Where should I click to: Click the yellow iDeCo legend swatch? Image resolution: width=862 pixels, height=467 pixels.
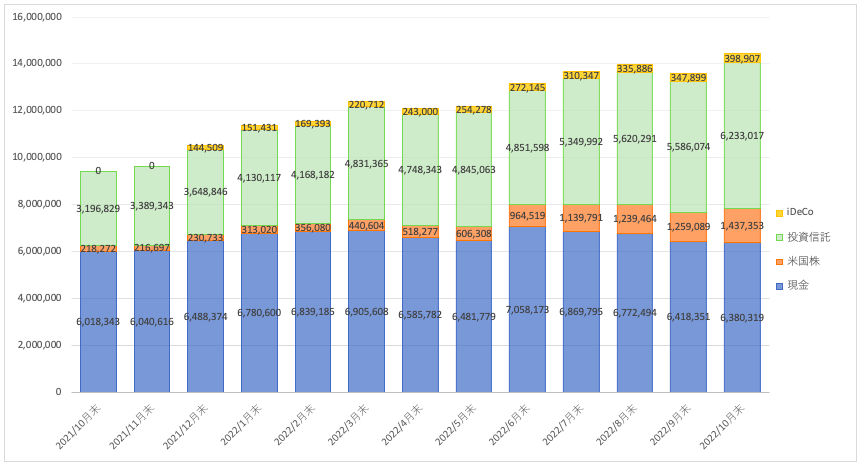coord(777,212)
